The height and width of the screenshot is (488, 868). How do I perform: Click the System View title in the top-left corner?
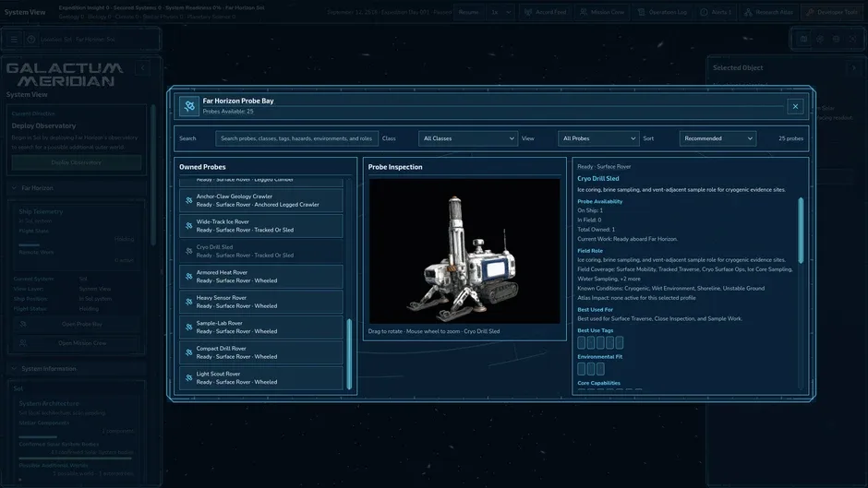coord(25,12)
